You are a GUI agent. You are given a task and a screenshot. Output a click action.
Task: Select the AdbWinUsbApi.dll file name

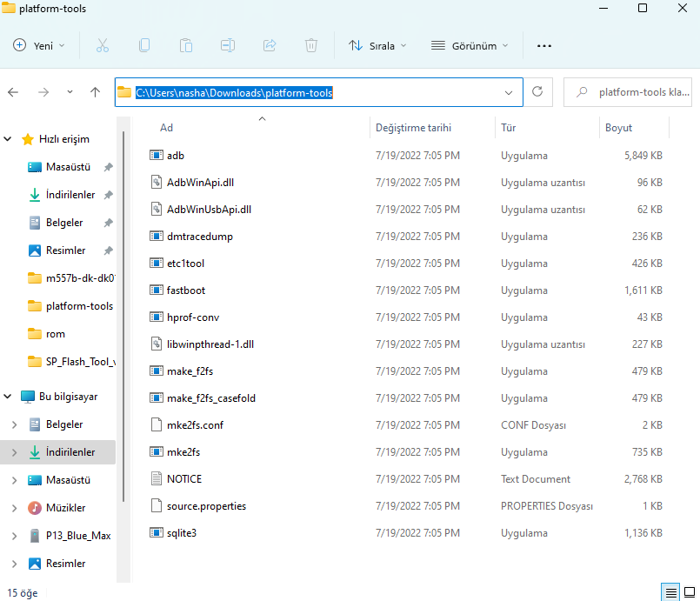click(x=209, y=210)
